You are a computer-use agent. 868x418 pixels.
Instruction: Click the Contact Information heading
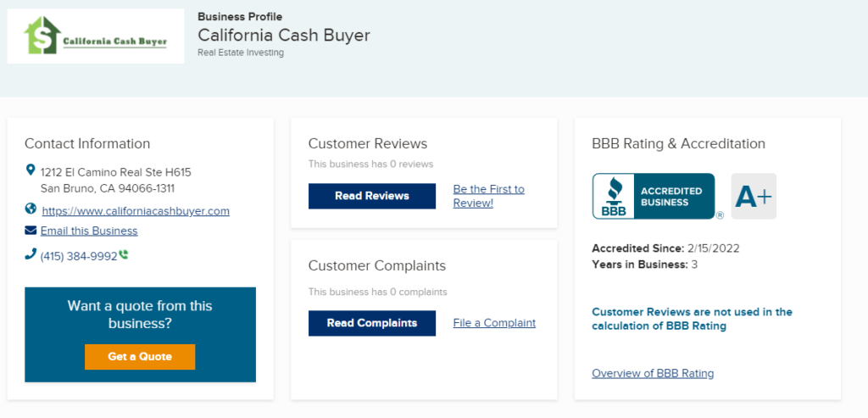(87, 144)
